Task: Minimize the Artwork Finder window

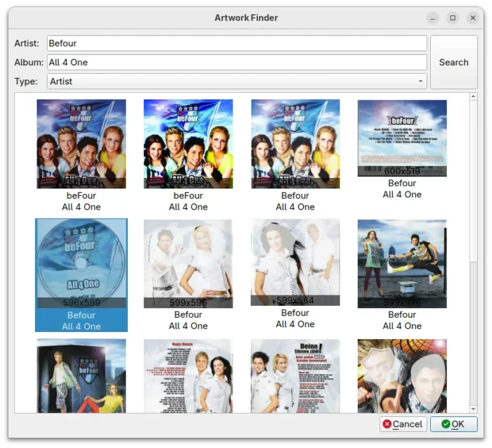Action: (x=432, y=18)
